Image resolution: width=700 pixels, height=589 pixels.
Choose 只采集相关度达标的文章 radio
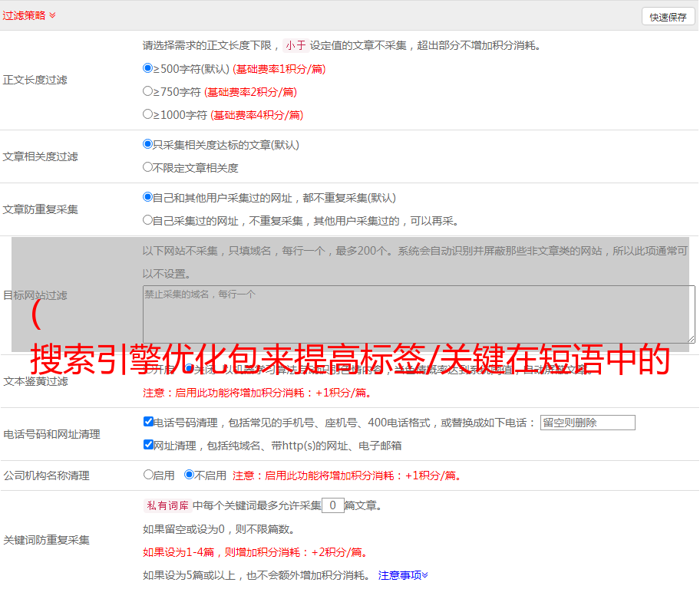pyautogui.click(x=147, y=143)
